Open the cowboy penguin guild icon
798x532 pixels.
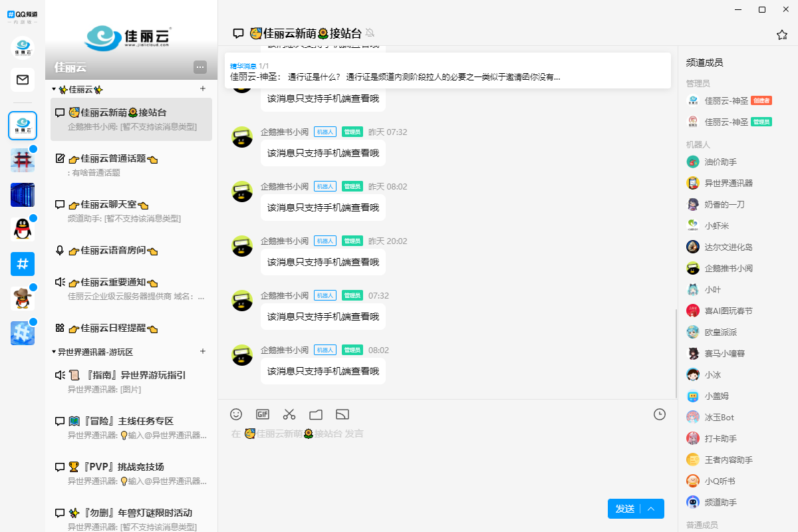pyautogui.click(x=23, y=299)
